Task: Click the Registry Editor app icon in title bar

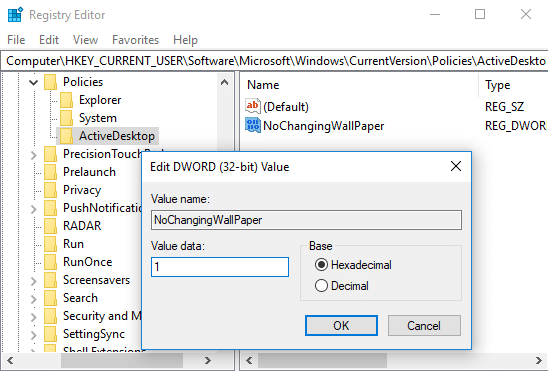Action: [15, 15]
